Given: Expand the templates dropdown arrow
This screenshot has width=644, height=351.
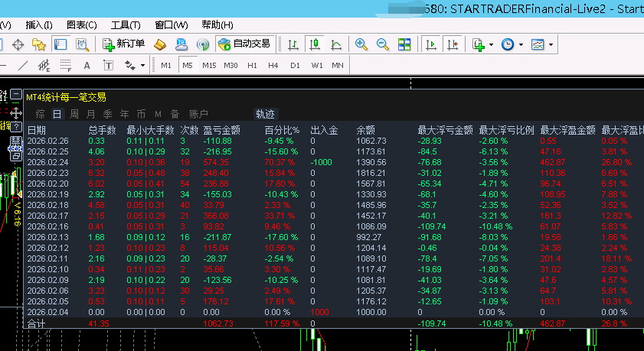Looking at the screenshot, I should 551,44.
